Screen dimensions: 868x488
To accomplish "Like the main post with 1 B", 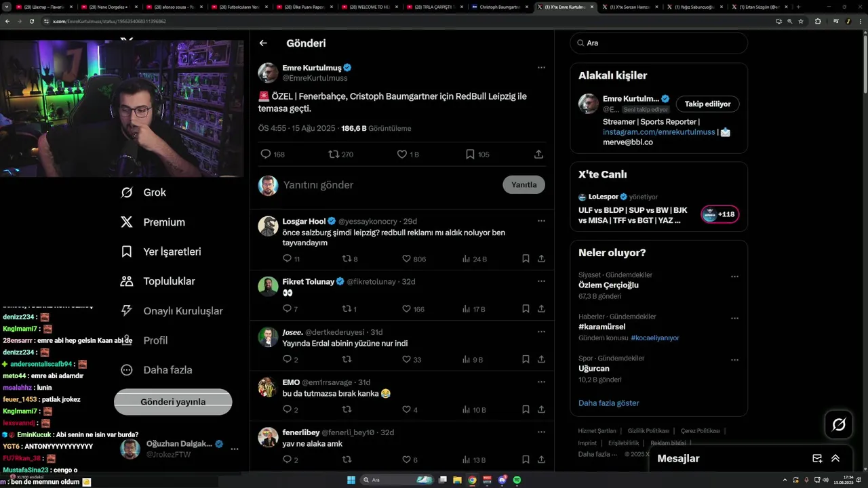I will click(x=408, y=155).
